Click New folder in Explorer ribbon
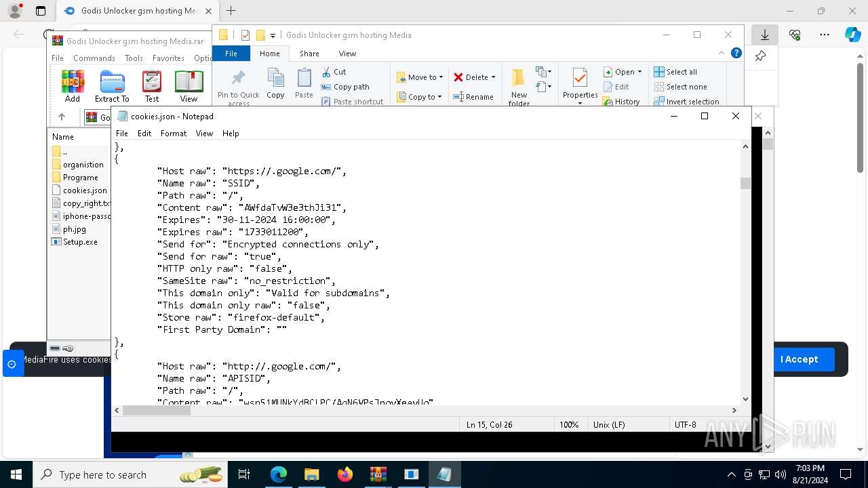The image size is (868, 488). click(519, 87)
